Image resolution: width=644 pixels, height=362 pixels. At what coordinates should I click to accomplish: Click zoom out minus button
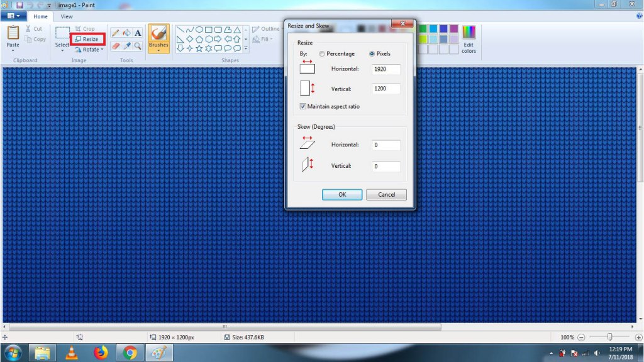[x=581, y=337]
